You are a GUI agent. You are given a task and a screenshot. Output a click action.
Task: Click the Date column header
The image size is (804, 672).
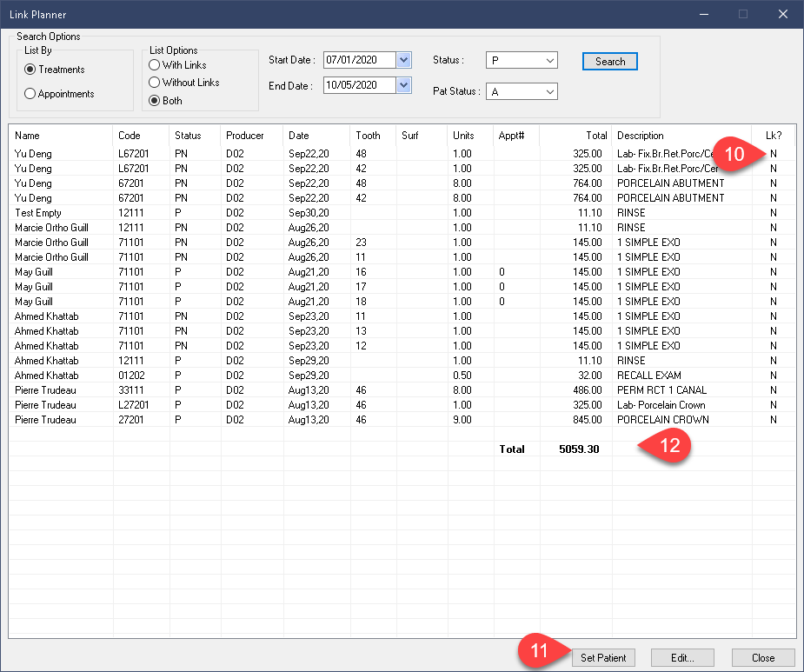pos(316,136)
